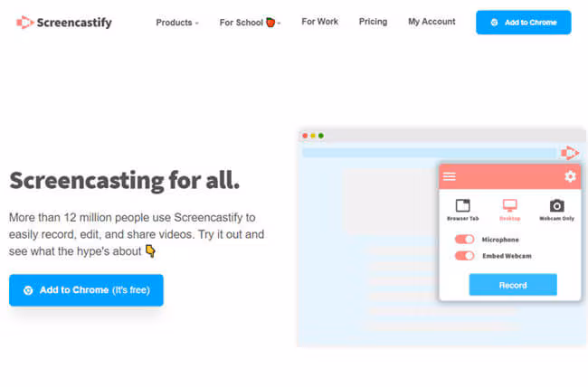Toggle the Microphone switch

464,240
